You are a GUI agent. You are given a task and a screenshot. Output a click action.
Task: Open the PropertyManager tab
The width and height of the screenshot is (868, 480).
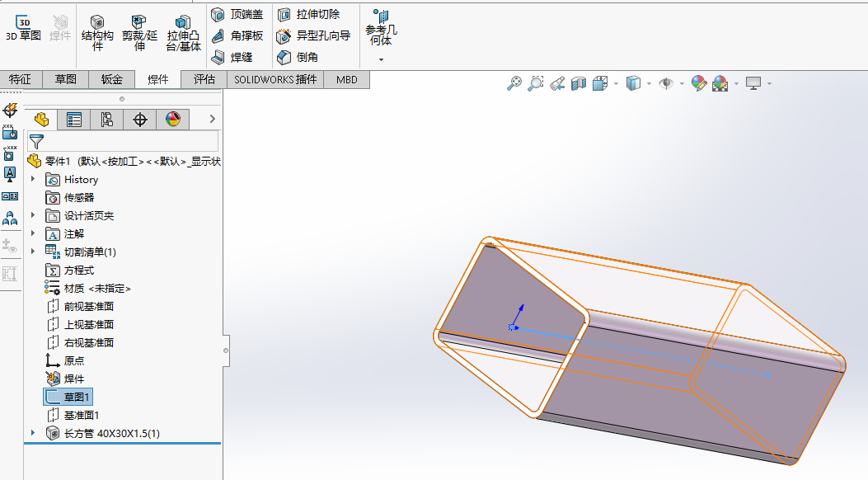(x=73, y=120)
